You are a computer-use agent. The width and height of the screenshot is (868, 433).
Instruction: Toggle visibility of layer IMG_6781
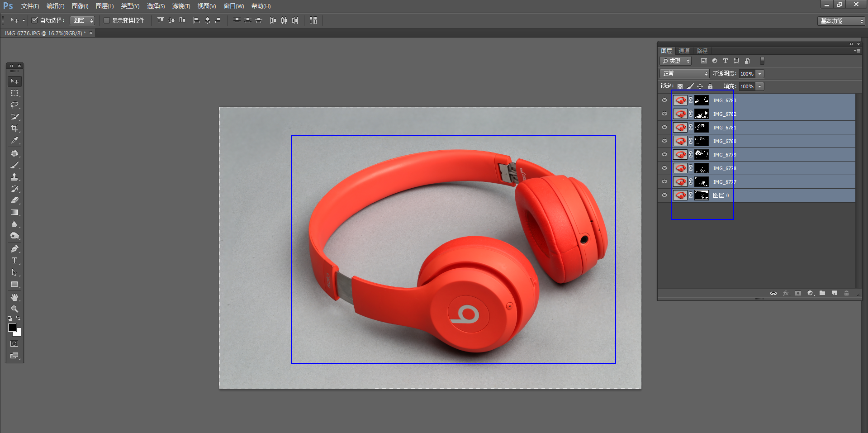point(664,128)
